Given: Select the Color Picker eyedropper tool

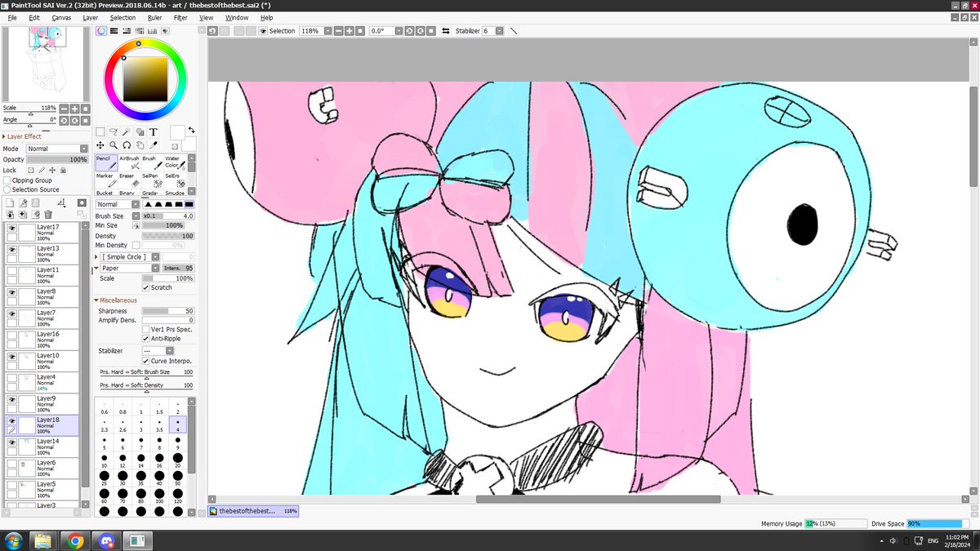Looking at the screenshot, I should click(153, 145).
